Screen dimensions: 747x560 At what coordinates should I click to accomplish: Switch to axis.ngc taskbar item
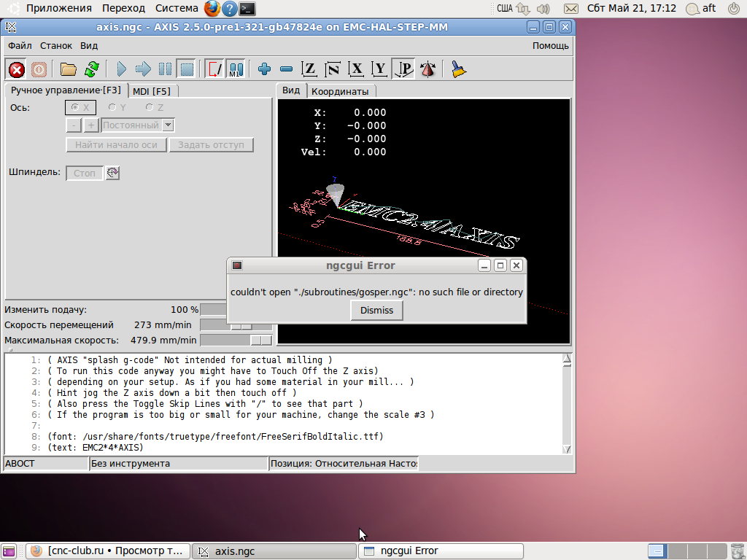point(274,551)
